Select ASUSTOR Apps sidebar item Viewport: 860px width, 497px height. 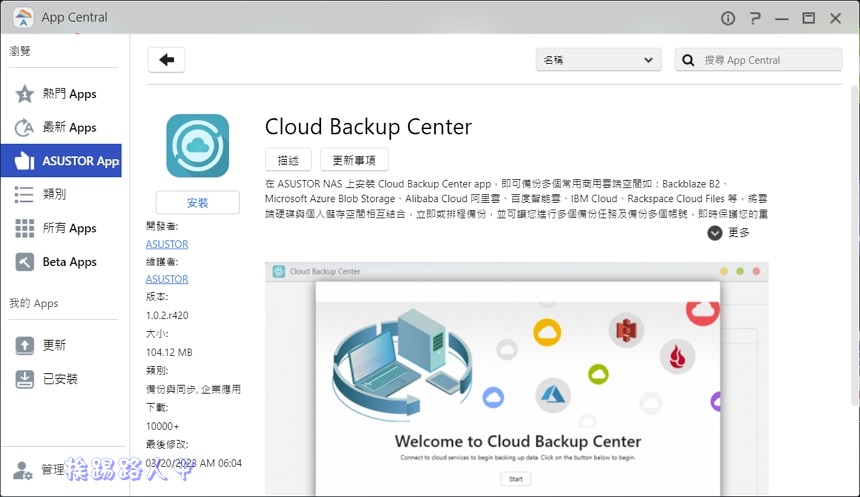(61, 161)
